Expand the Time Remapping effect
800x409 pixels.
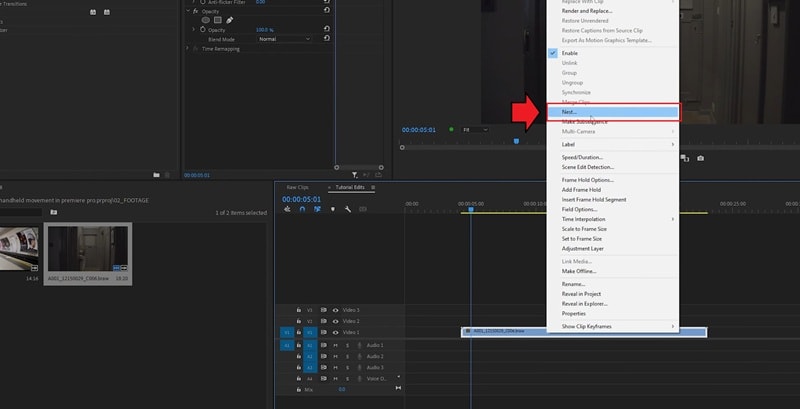[188, 48]
